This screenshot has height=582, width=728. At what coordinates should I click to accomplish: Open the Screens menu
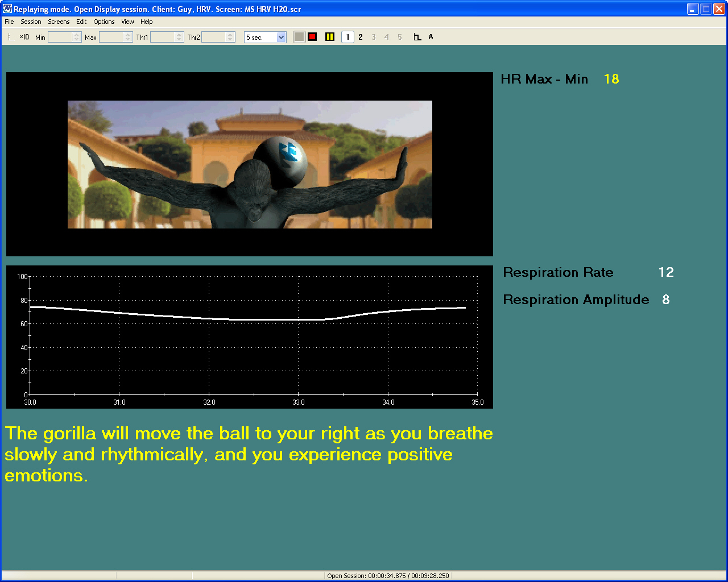pyautogui.click(x=59, y=22)
